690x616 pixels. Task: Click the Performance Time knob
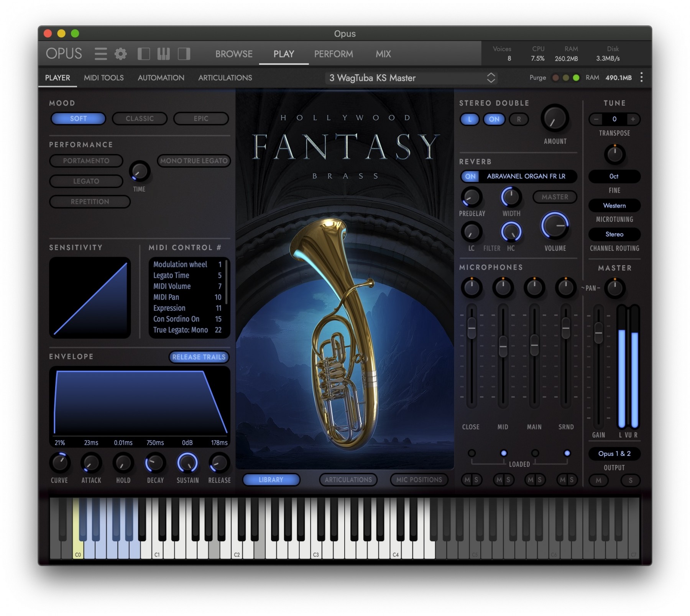139,171
